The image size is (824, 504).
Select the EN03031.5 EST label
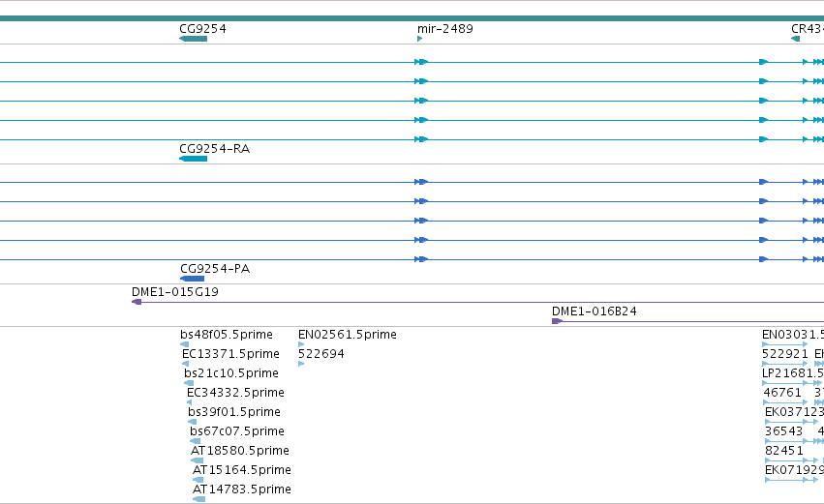793,335
